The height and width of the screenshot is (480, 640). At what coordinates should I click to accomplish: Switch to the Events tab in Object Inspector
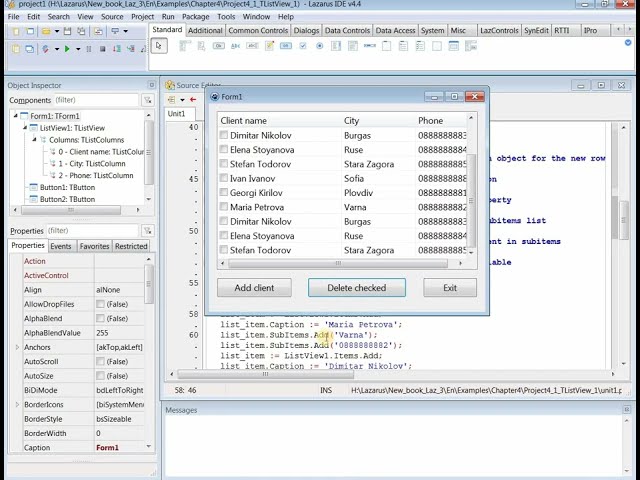(x=61, y=246)
